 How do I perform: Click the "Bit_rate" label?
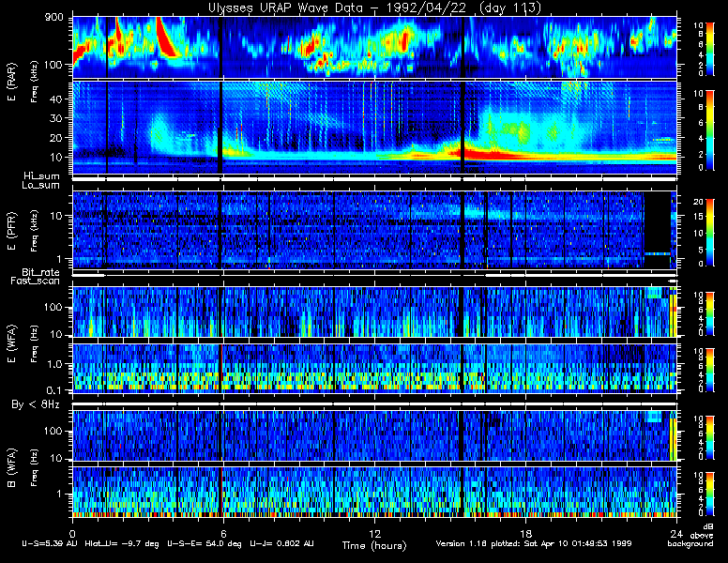tap(40, 272)
